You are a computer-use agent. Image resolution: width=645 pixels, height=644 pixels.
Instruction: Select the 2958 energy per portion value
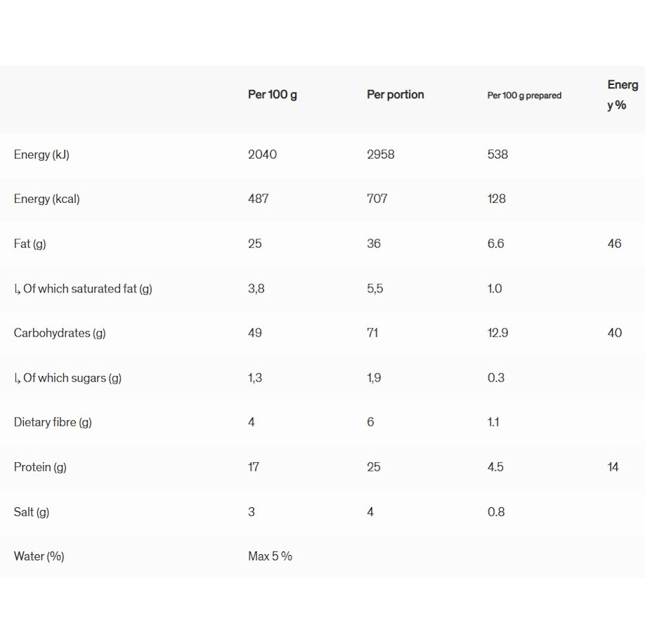click(x=380, y=154)
